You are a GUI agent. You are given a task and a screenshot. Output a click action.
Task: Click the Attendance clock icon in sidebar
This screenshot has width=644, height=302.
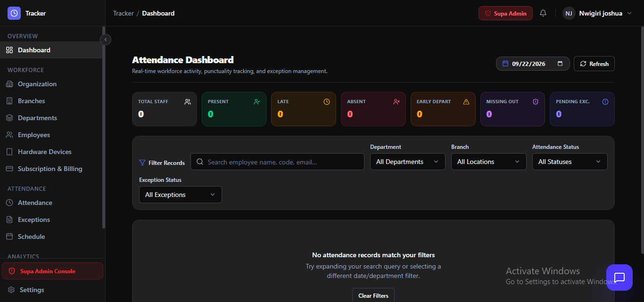pos(9,203)
